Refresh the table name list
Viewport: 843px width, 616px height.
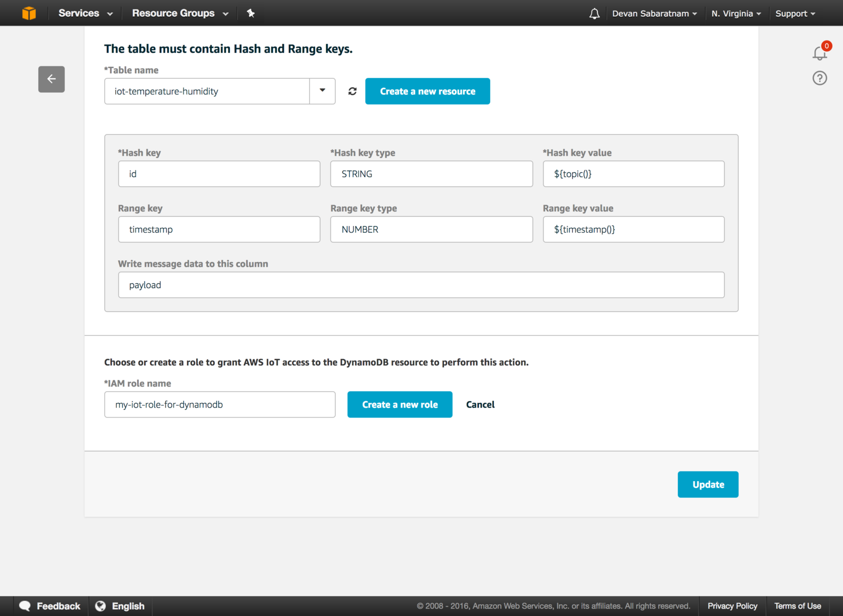pos(352,91)
